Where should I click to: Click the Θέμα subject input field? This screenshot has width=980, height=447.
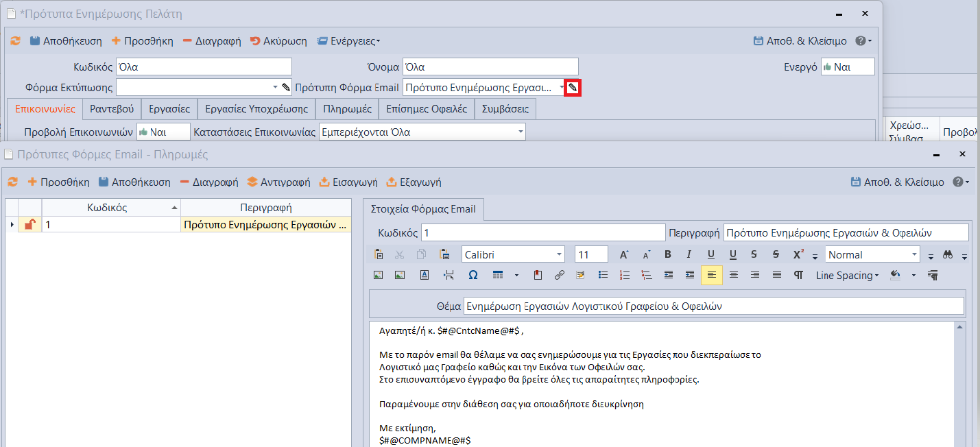[x=713, y=306]
